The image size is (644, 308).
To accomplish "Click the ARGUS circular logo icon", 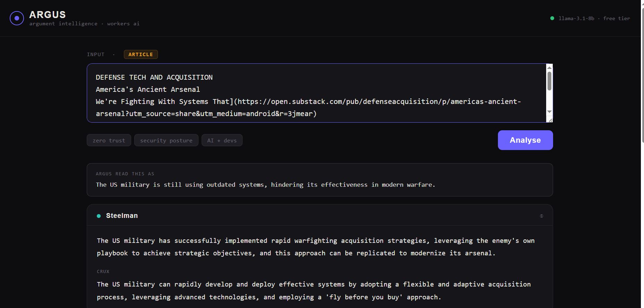I will [x=17, y=18].
